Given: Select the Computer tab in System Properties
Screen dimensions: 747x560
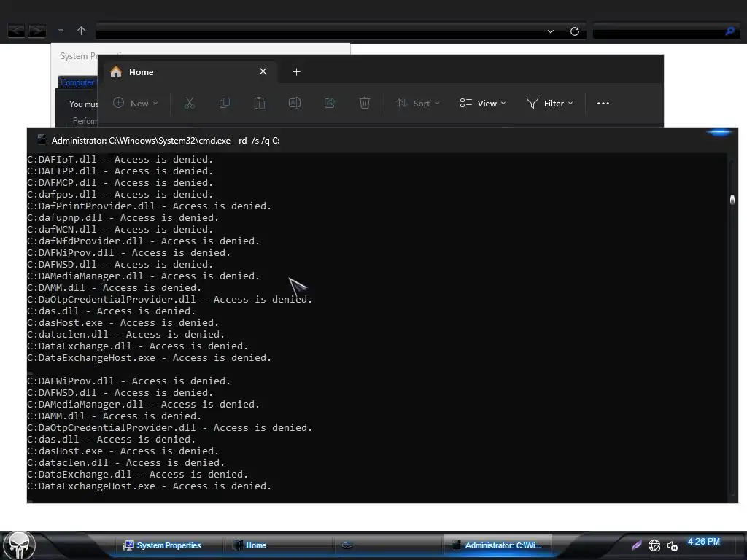Looking at the screenshot, I should (x=77, y=82).
